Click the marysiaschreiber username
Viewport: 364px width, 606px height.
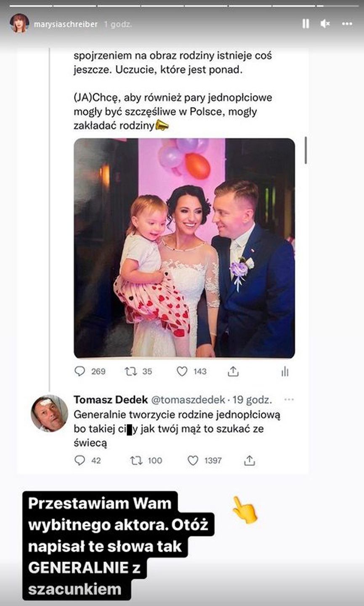[66, 24]
